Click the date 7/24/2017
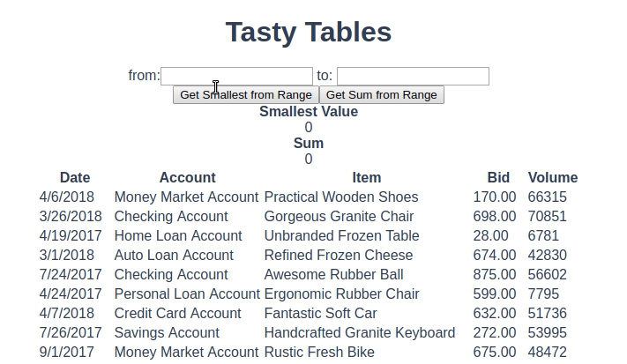The height and width of the screenshot is (364, 627). 71,274
